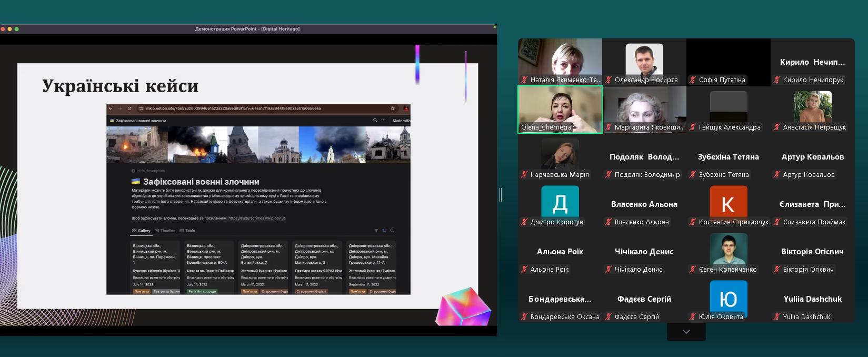The image size is (868, 357).
Task: Click muted mic icon of Костянтин Стрихарчук
Action: tap(693, 222)
